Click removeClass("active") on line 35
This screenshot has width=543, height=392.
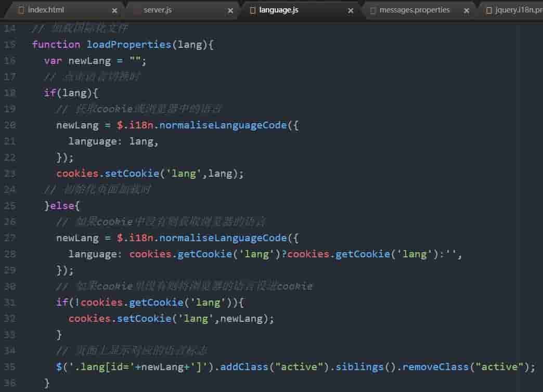466,367
